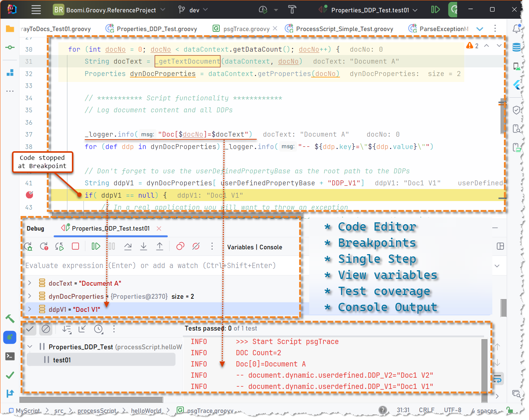Step out of the current method
This screenshot has width=529, height=420.
tap(159, 246)
